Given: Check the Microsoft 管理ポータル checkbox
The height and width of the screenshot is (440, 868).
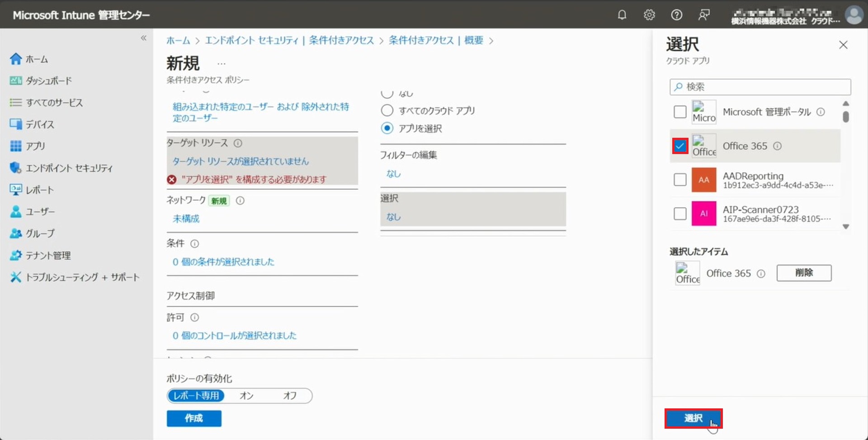Looking at the screenshot, I should [x=680, y=112].
